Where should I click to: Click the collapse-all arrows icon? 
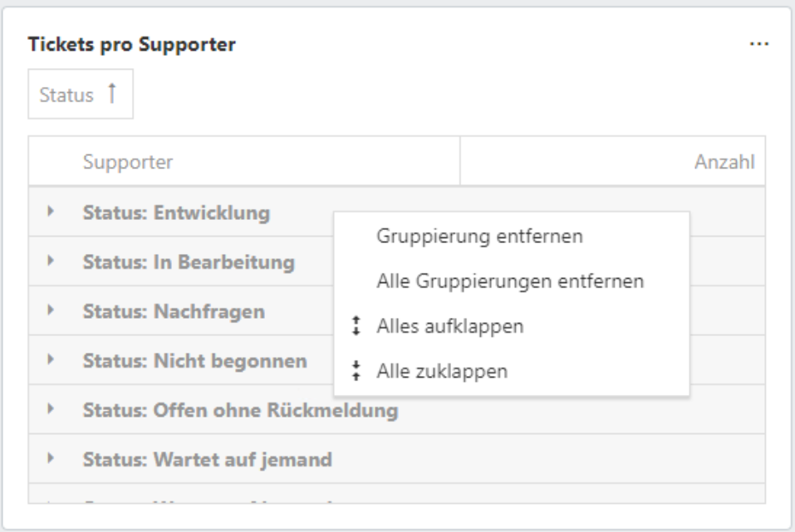click(x=357, y=373)
